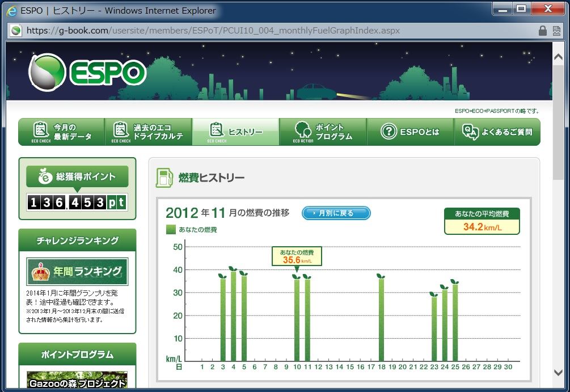Click the fuel bar for day 5
The image size is (570, 392).
coord(244,318)
